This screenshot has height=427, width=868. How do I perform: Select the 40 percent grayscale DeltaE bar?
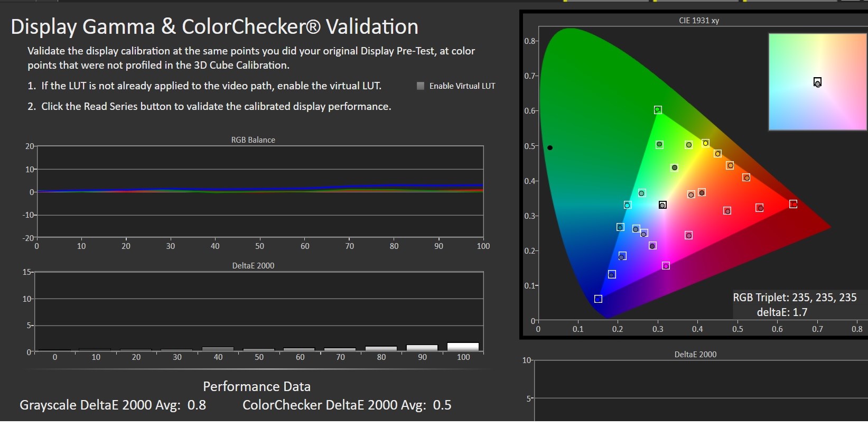click(218, 349)
